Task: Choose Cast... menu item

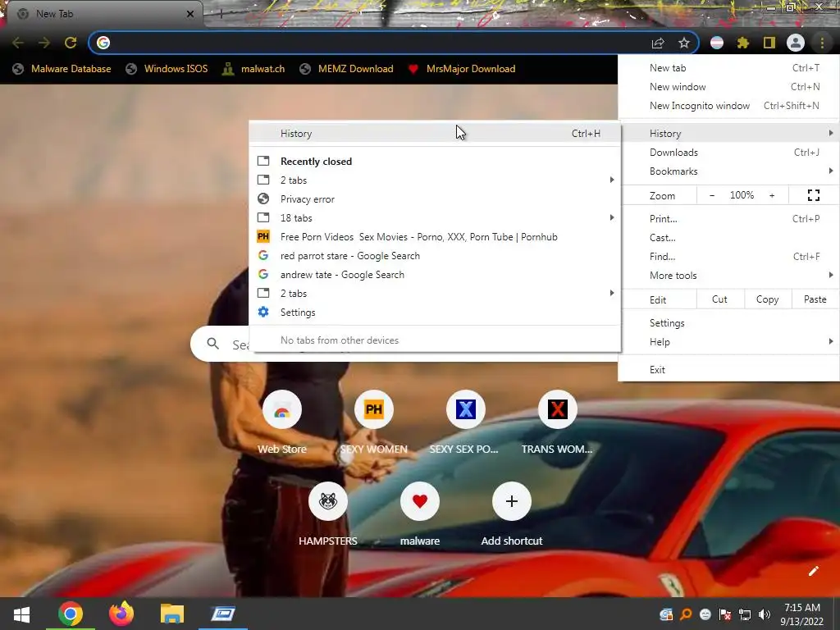Action: tap(728, 237)
